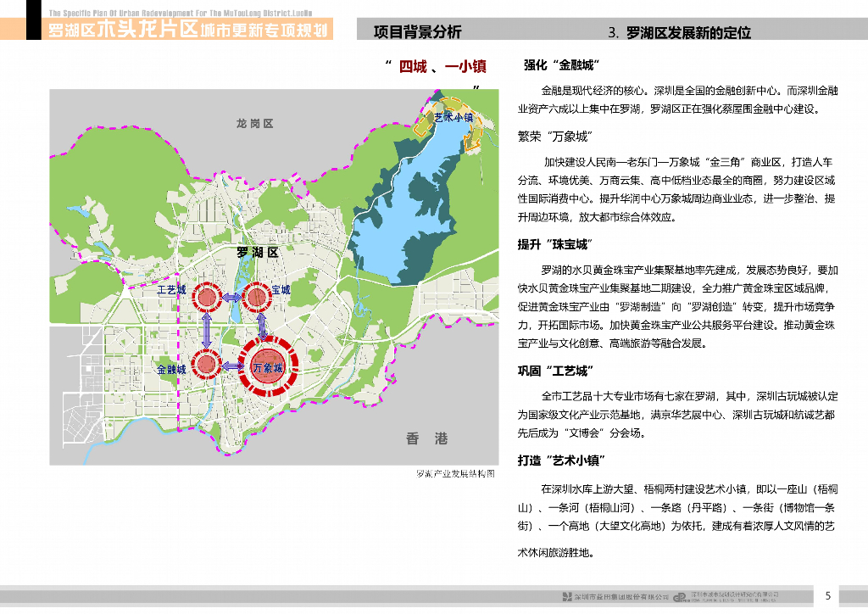This screenshot has width=868, height=614.
Task: Click the 宝城 label on the map
Action: tap(281, 289)
